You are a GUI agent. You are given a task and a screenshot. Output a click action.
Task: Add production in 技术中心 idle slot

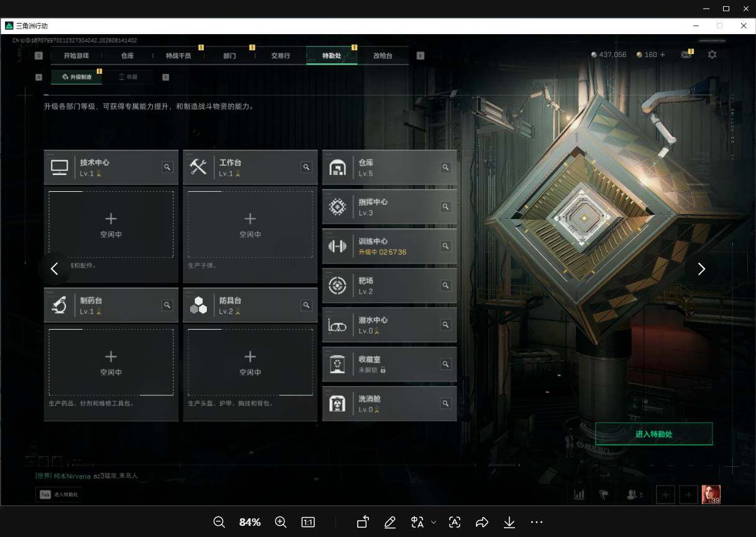pyautogui.click(x=111, y=224)
